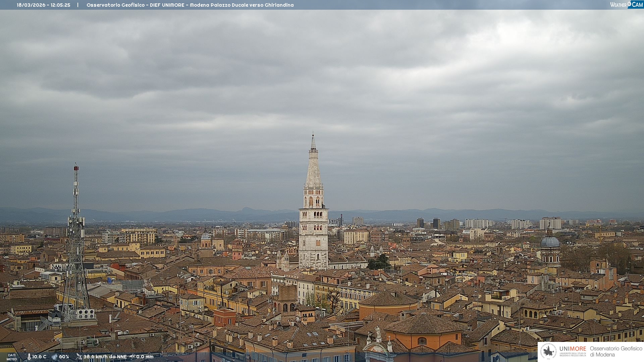Click the grey church dome on right
Viewport: 644px width, 362px height.
click(x=550, y=242)
